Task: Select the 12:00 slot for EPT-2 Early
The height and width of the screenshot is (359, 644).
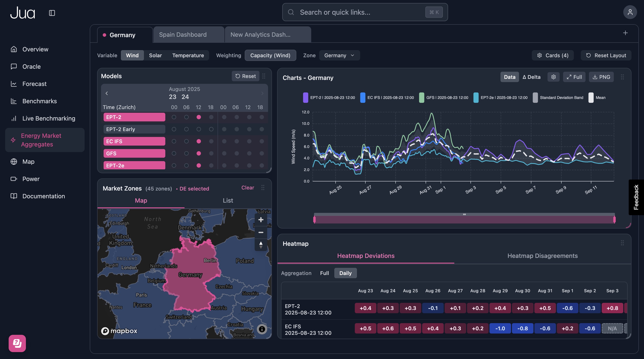Action: pyautogui.click(x=199, y=129)
